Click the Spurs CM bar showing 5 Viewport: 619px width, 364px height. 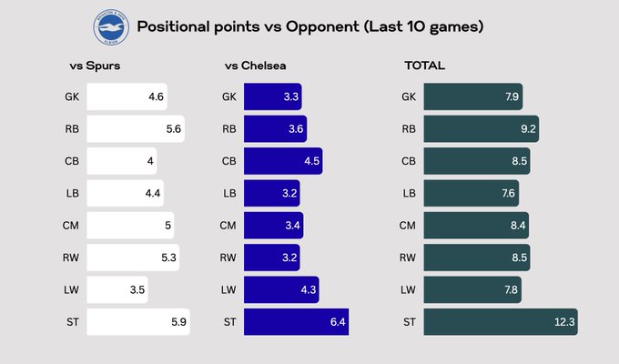[130, 225]
